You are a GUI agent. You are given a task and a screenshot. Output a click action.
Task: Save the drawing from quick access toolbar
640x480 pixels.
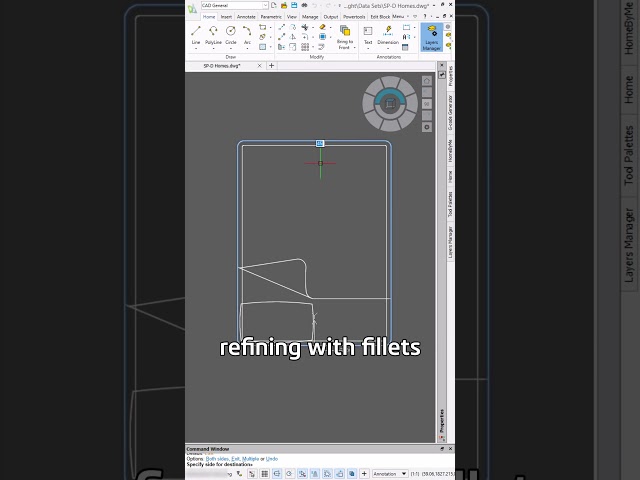(294, 5)
